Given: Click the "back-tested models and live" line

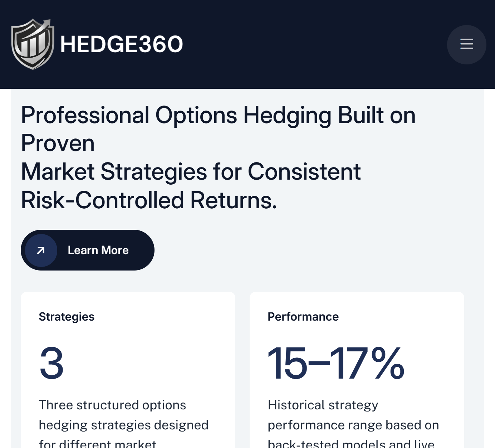Looking at the screenshot, I should click(x=351, y=444).
